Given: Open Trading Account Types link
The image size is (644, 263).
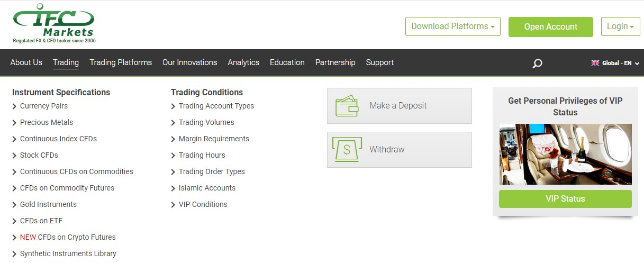Looking at the screenshot, I should tap(216, 106).
